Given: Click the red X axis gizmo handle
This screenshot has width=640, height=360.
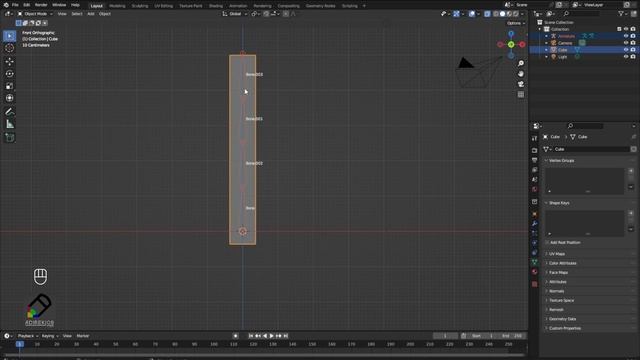Looking at the screenshot, I should click(522, 44).
